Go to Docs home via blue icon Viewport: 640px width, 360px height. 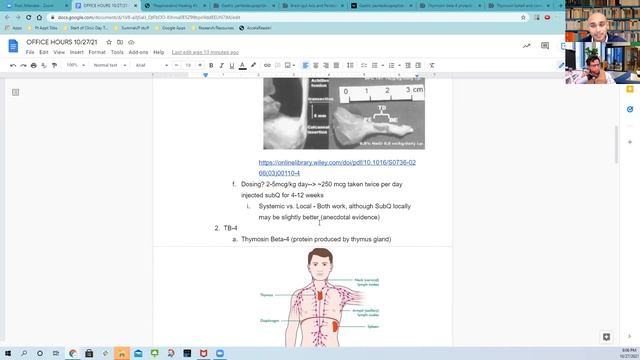[x=13, y=46]
